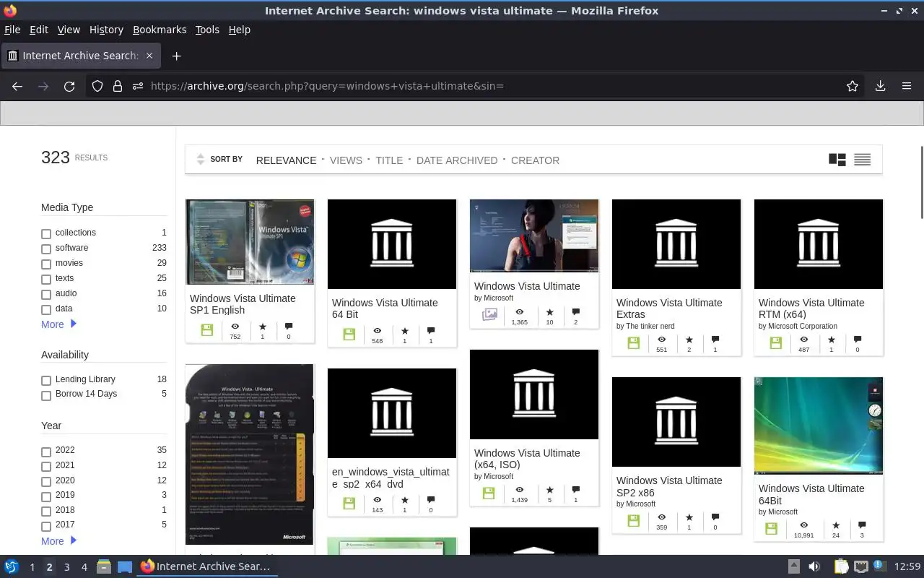Check the data media type filter
Screen dimensions: 924x578
pyautogui.click(x=46, y=309)
